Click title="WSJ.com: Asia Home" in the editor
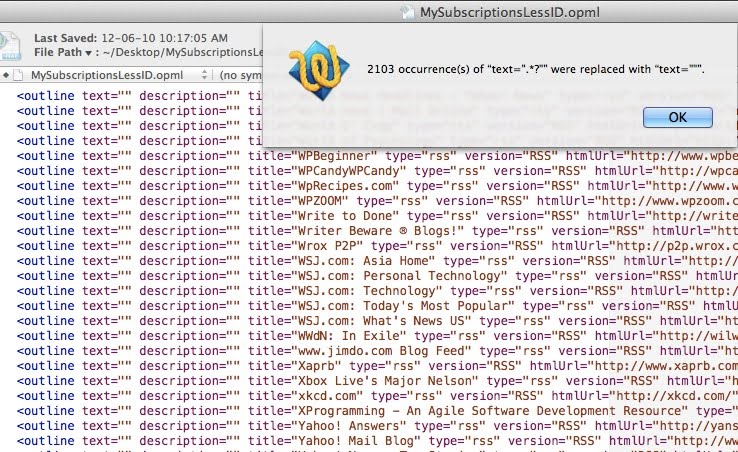The width and height of the screenshot is (738, 452). [342, 261]
